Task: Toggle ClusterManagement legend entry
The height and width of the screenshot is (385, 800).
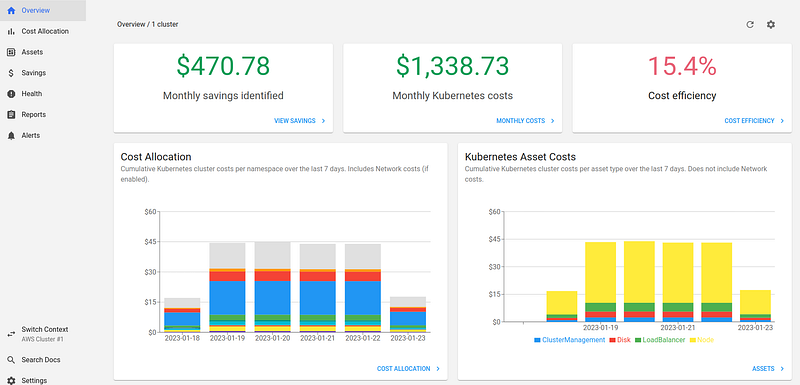Action: point(569,340)
